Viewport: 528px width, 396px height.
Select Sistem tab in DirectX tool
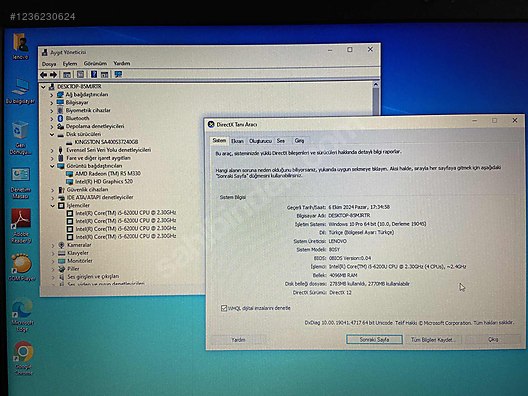coord(219,140)
